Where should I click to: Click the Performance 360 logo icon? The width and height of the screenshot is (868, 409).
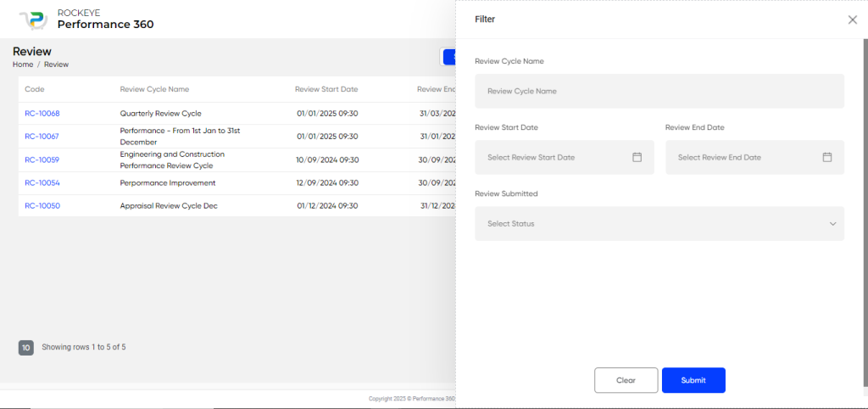click(33, 20)
